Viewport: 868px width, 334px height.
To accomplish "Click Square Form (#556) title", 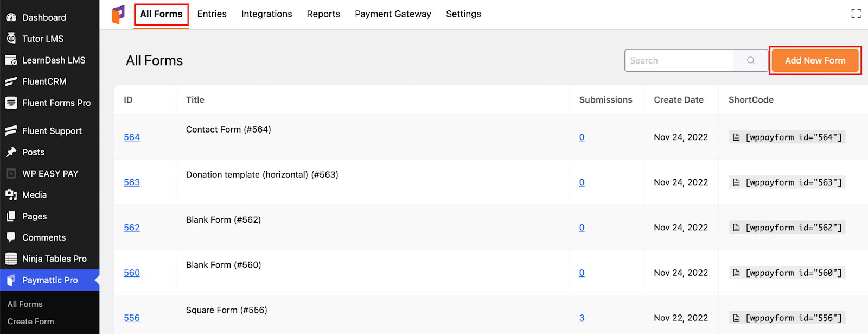I will tap(227, 310).
